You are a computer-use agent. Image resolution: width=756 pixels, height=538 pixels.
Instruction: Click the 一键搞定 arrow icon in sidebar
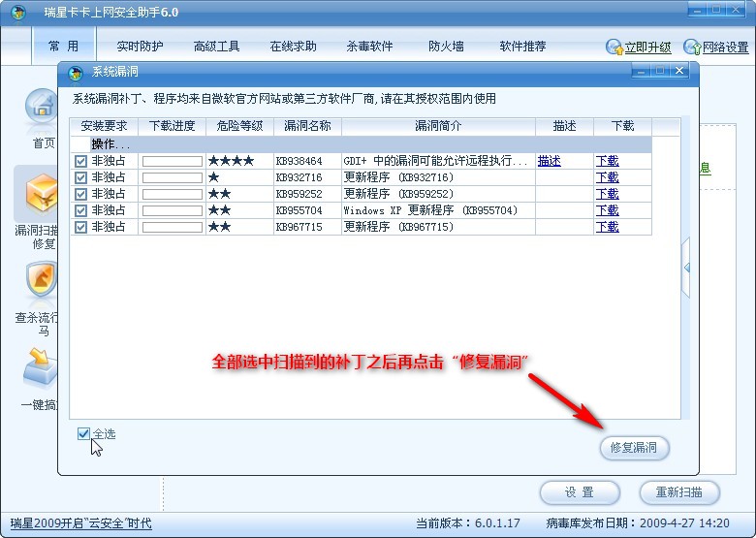(41, 367)
